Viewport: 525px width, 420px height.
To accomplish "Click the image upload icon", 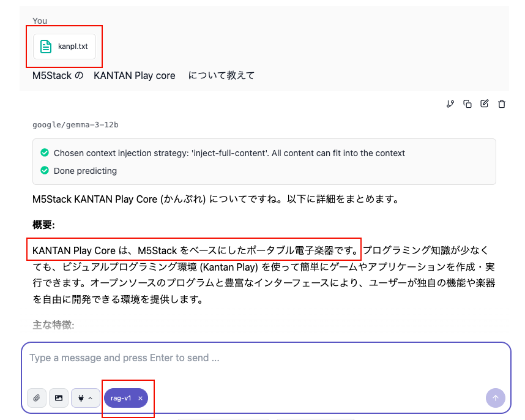I will [x=59, y=398].
